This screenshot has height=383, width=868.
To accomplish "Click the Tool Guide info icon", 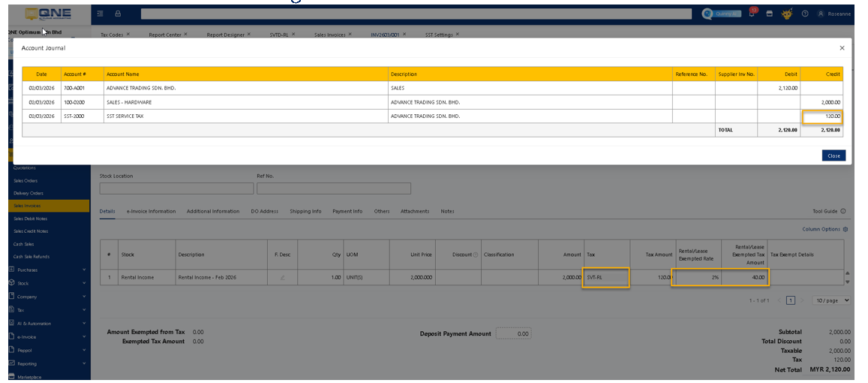I will point(843,211).
